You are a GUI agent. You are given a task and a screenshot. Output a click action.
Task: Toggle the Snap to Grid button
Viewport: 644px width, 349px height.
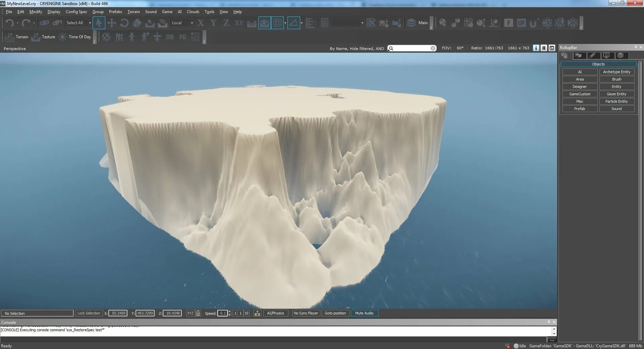pos(277,23)
